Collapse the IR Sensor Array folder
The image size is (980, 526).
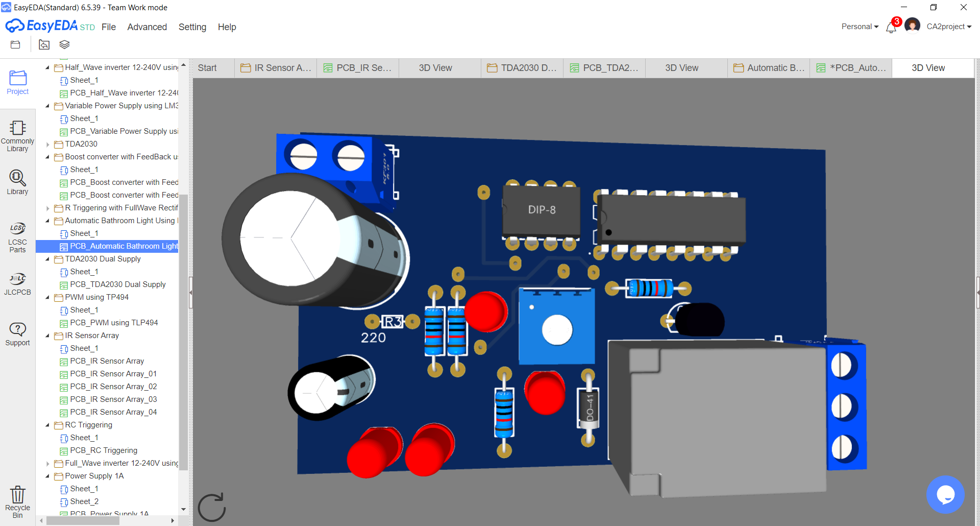tap(47, 336)
